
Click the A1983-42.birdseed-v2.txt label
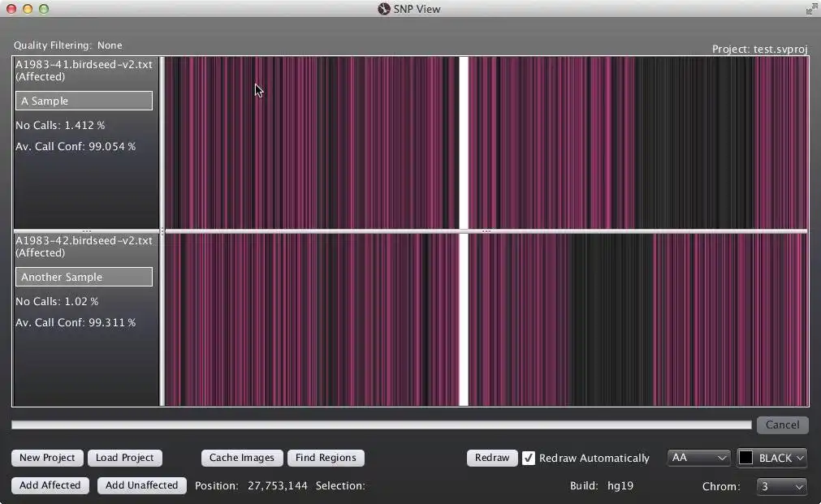[84, 241]
